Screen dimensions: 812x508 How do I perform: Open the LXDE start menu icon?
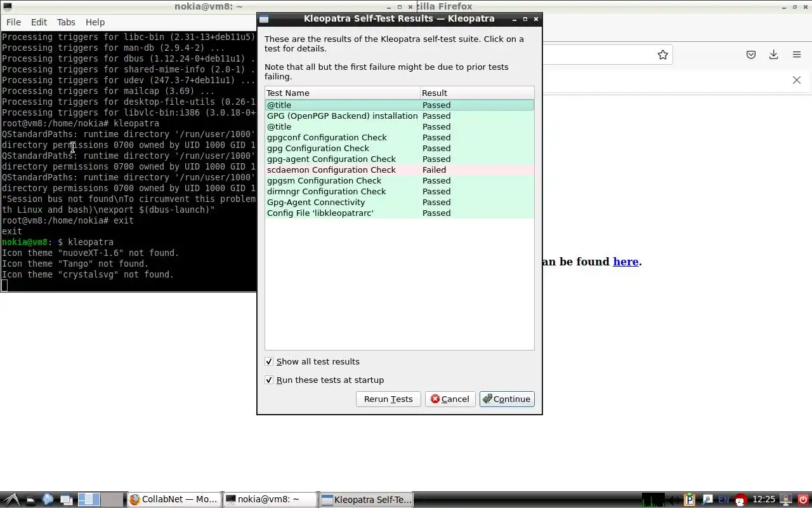coord(11,500)
